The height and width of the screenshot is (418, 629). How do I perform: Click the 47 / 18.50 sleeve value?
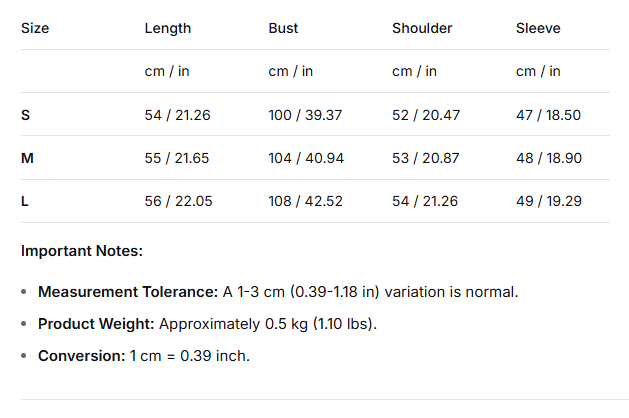(x=548, y=115)
